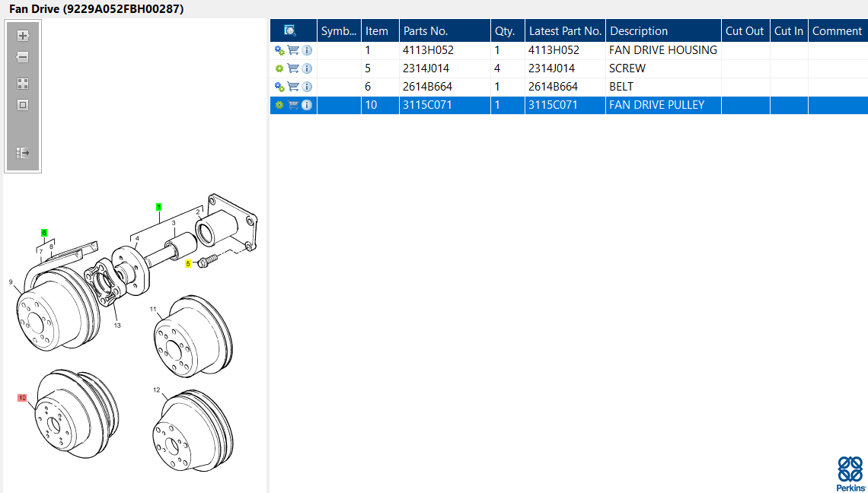Click yellow callout 5 beside the screw

(188, 264)
